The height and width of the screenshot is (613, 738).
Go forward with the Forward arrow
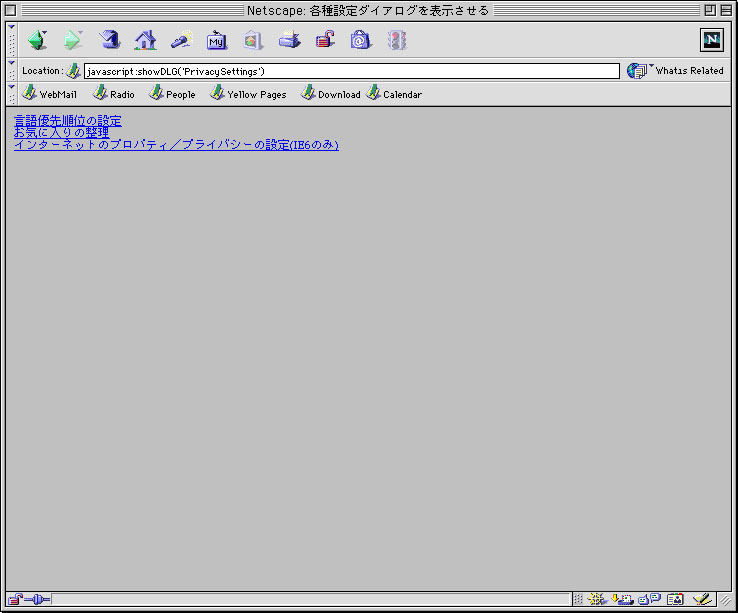(x=73, y=40)
